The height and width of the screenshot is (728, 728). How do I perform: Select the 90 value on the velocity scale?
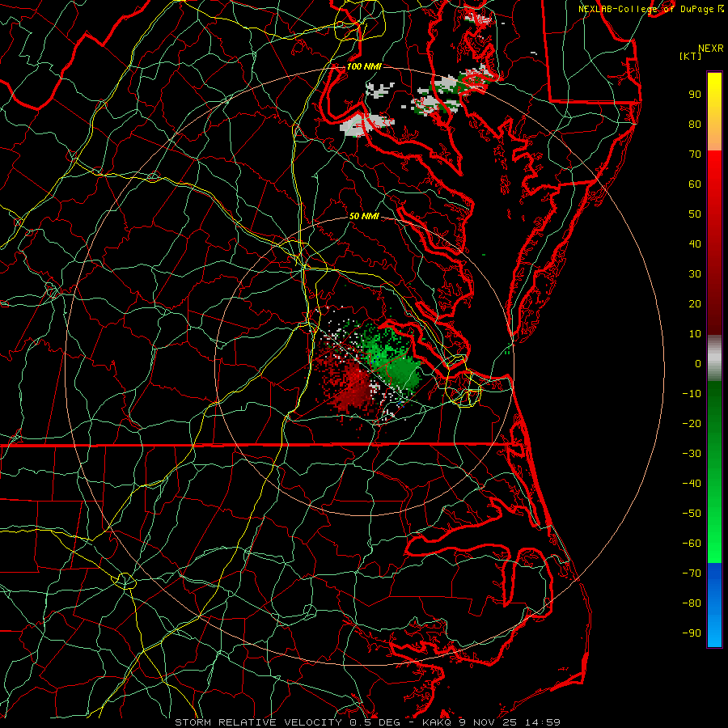(x=695, y=95)
